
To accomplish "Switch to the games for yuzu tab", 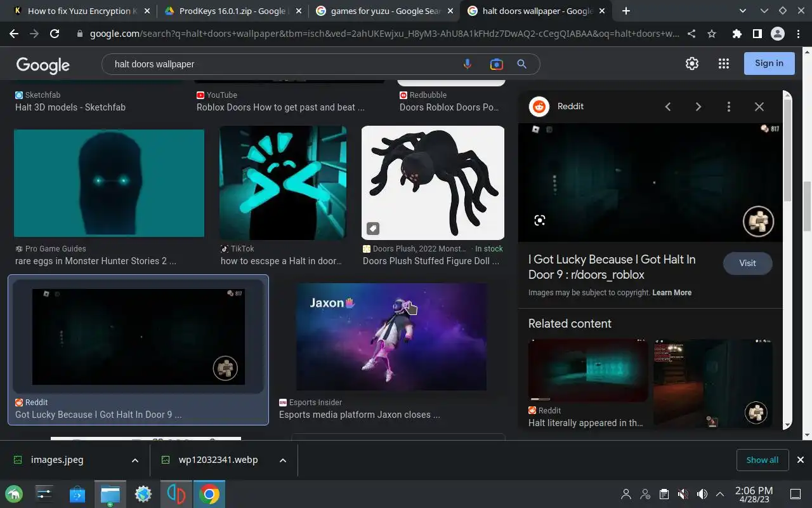I will point(384,11).
